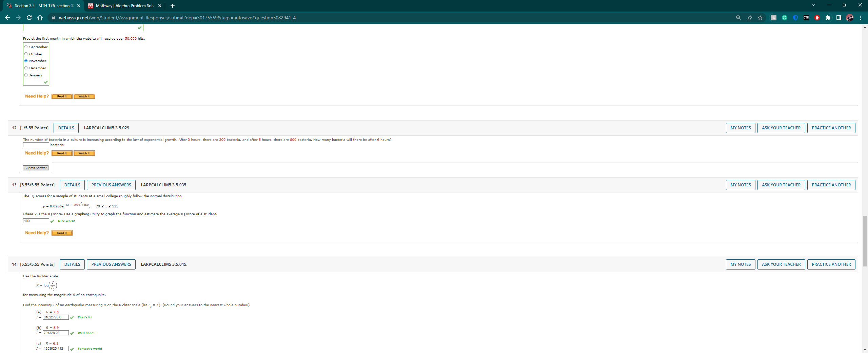Open MY NOTES for question 13

741,185
